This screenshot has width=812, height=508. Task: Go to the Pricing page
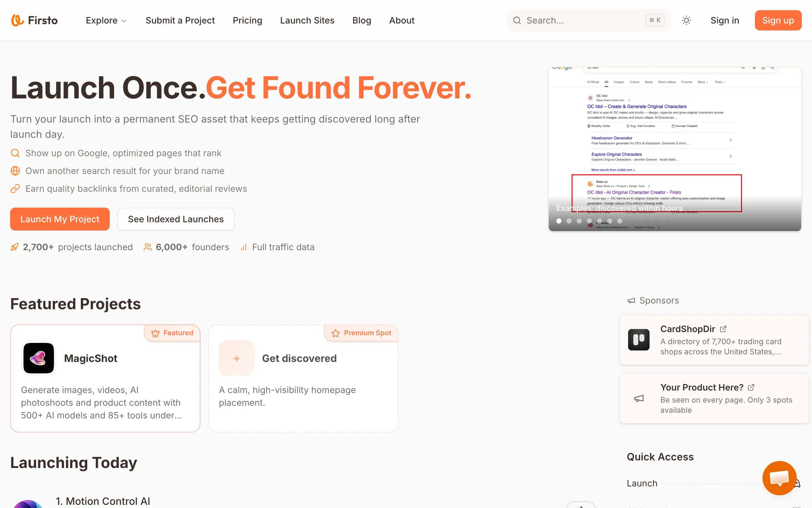click(247, 21)
